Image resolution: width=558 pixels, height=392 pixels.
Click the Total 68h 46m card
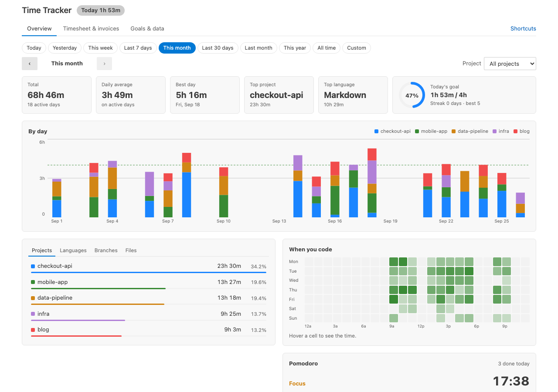pyautogui.click(x=57, y=95)
